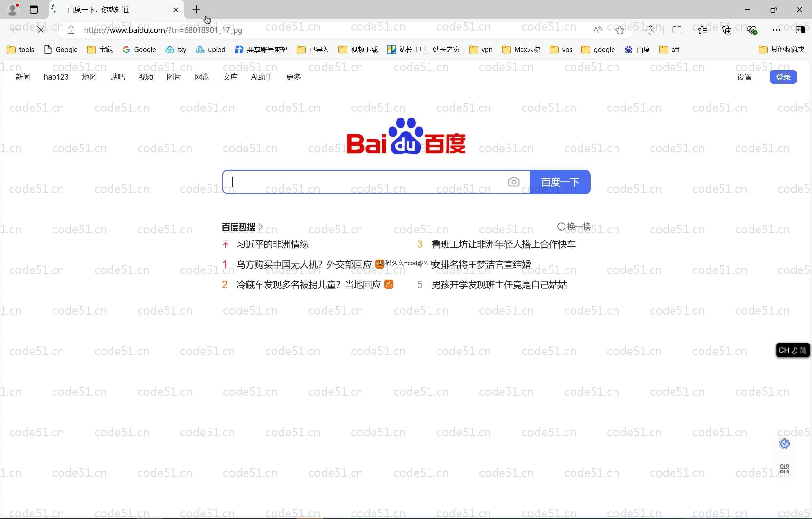This screenshot has height=519, width=812.
Task: Open 图片 in Baidu nav
Action: coord(174,77)
